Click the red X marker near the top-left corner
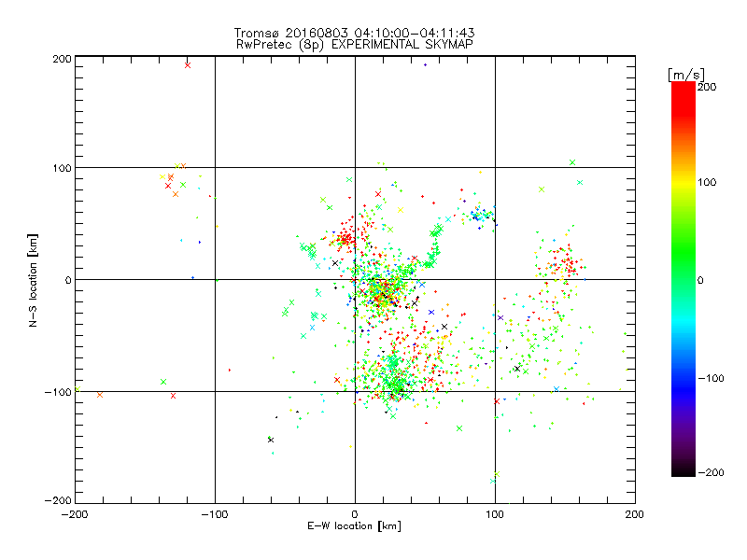The height and width of the screenshot is (560, 747). point(188,65)
